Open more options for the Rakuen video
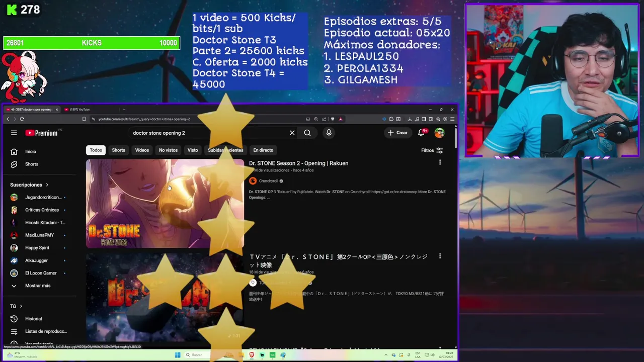This screenshot has width=644, height=362. click(x=440, y=162)
